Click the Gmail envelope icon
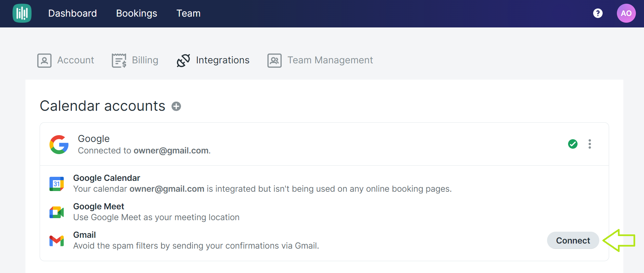 pyautogui.click(x=57, y=241)
